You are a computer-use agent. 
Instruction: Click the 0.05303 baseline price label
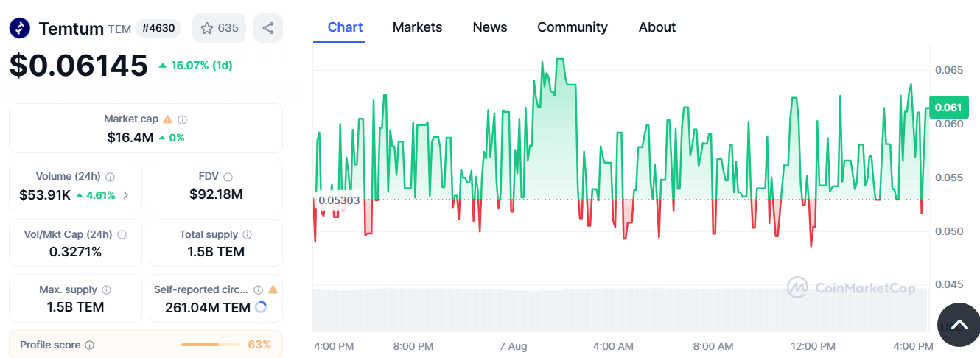point(339,200)
